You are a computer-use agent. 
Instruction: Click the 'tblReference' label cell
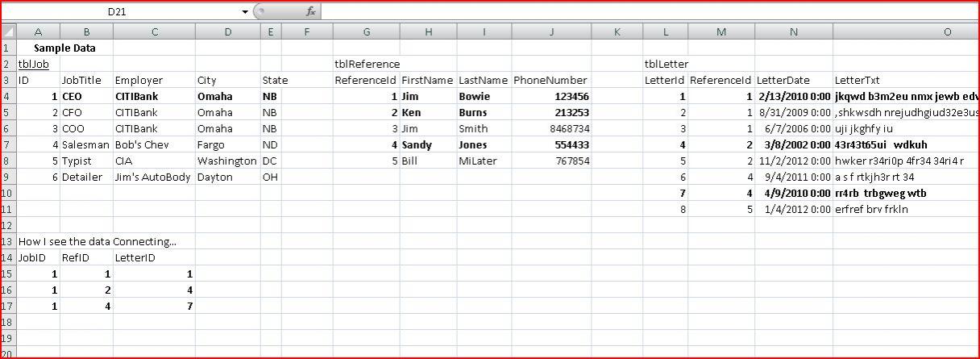click(367, 65)
